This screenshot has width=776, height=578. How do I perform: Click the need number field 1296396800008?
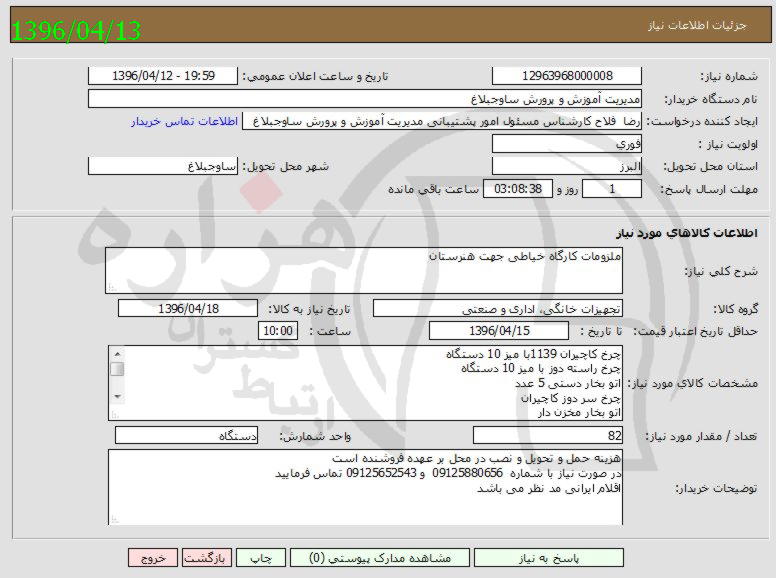click(x=567, y=76)
